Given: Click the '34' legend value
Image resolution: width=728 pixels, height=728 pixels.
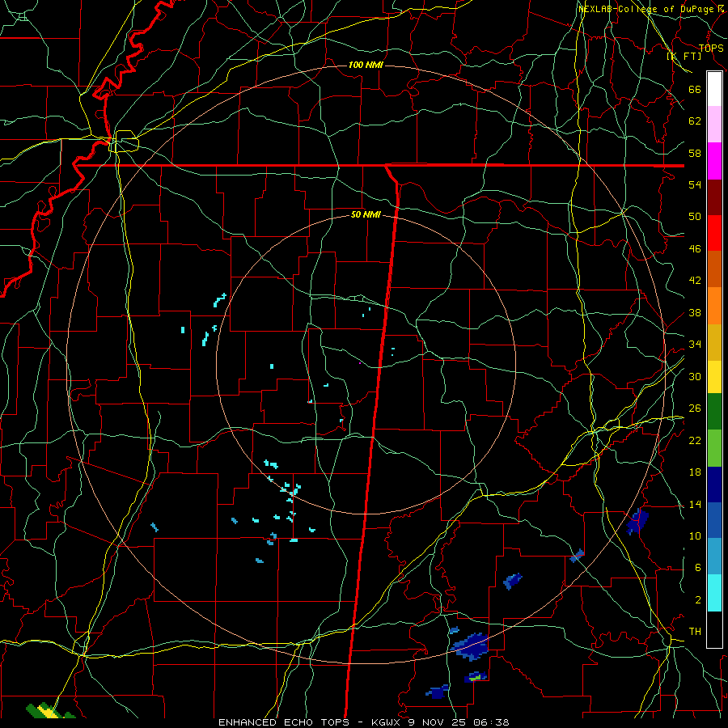Looking at the screenshot, I should (x=695, y=344).
